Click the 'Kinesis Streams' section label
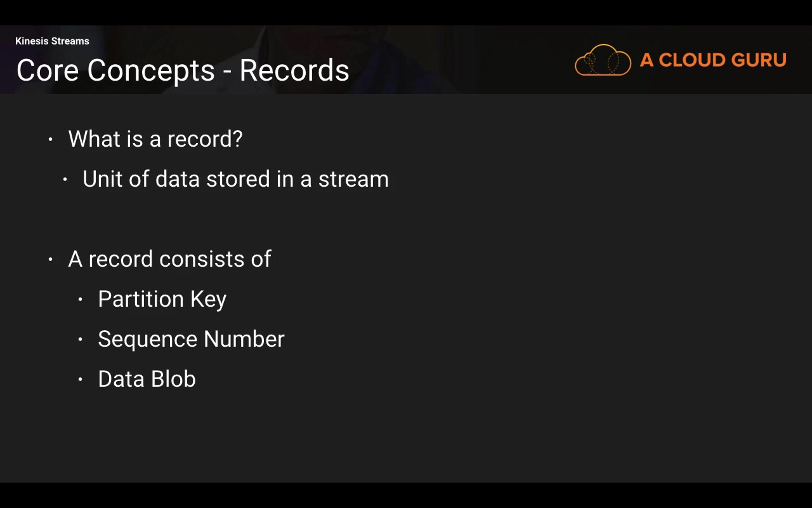 52,41
